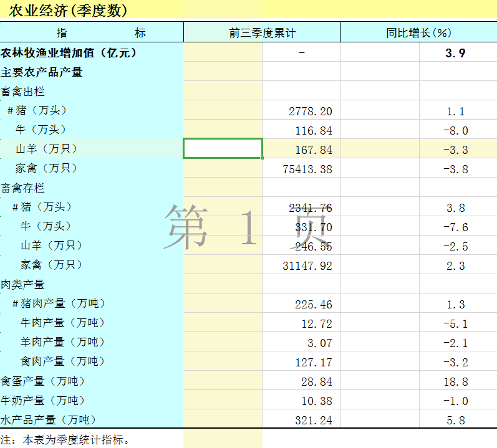This screenshot has height=448, width=497.
Task: Click the 同比增长(%) column header
Action: click(x=418, y=33)
